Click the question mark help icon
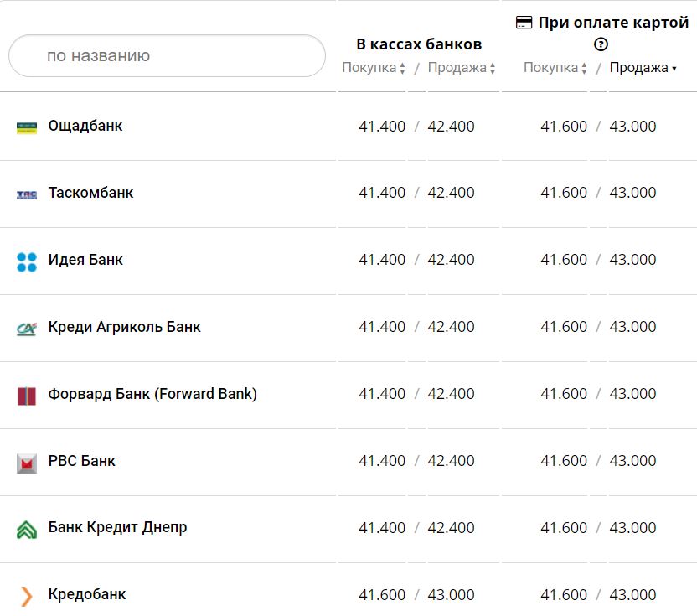The height and width of the screenshot is (616, 697). coord(601,45)
